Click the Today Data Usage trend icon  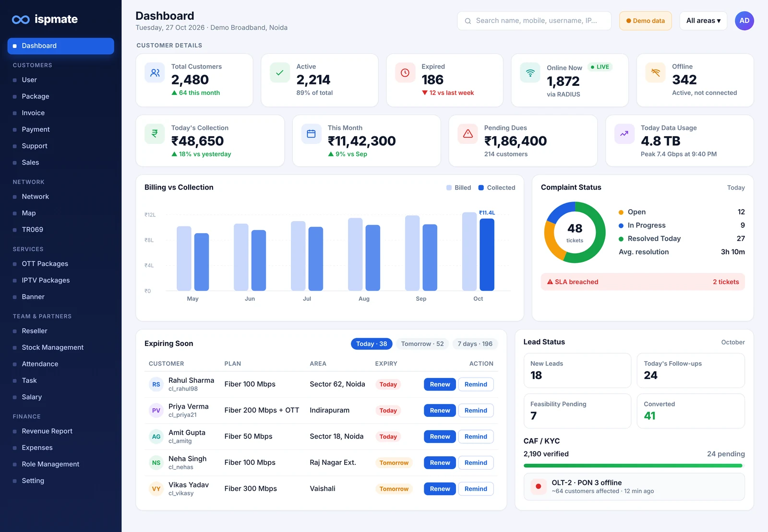tap(624, 134)
